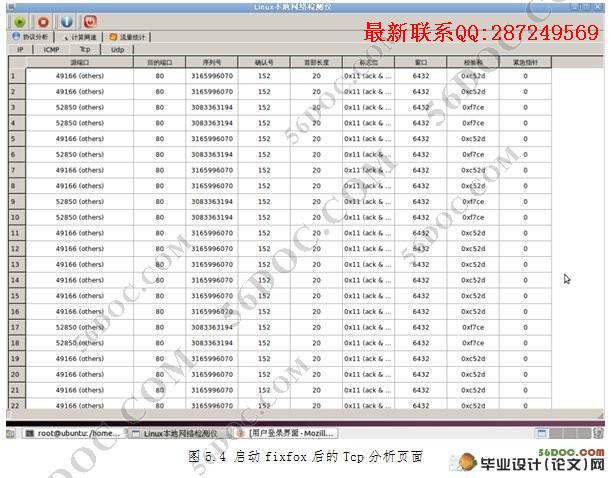Open window menu icon in title bar
Viewport: 613px width, 478px height.
11,7
